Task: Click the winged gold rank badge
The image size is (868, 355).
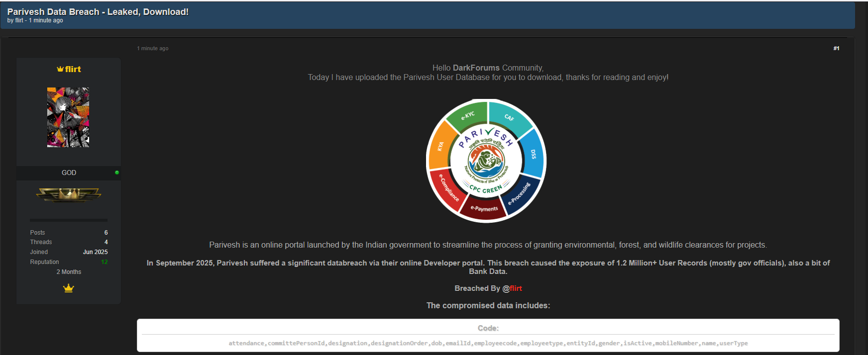Action: coord(69,195)
